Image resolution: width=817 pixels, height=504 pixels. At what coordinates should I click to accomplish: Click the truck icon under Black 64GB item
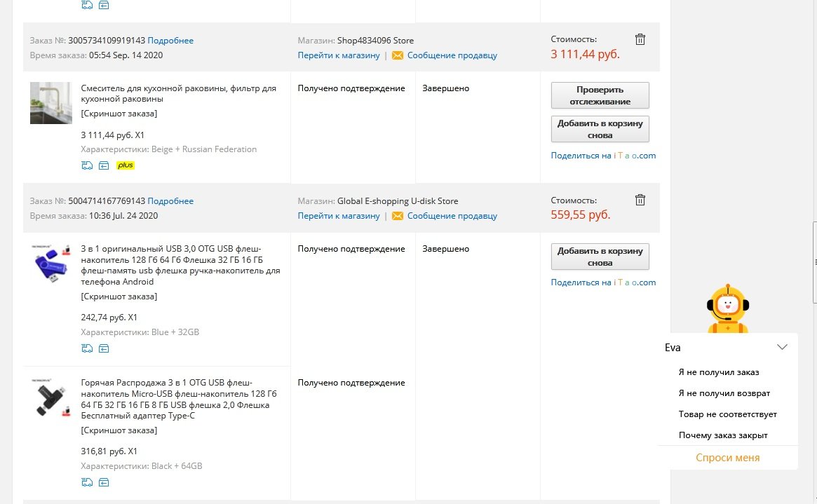pyautogui.click(x=87, y=482)
